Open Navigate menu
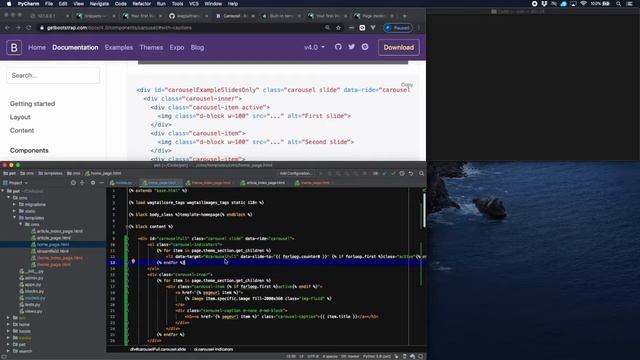Image resolution: width=640 pixels, height=360 pixels. 99,4
